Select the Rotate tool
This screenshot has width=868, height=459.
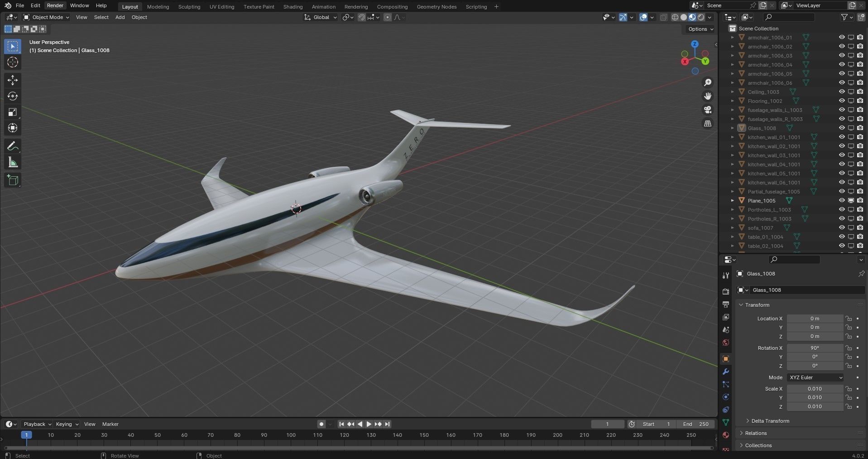point(13,96)
